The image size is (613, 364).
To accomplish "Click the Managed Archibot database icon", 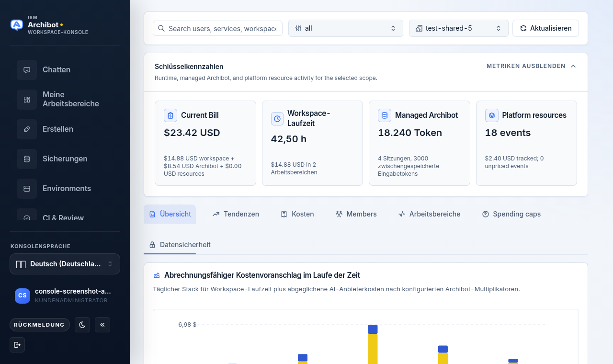I will [385, 115].
